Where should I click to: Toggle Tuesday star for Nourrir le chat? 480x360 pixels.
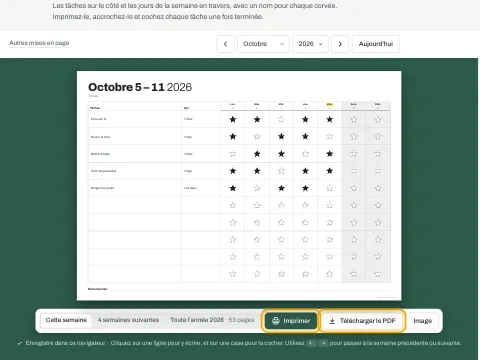tap(257, 136)
